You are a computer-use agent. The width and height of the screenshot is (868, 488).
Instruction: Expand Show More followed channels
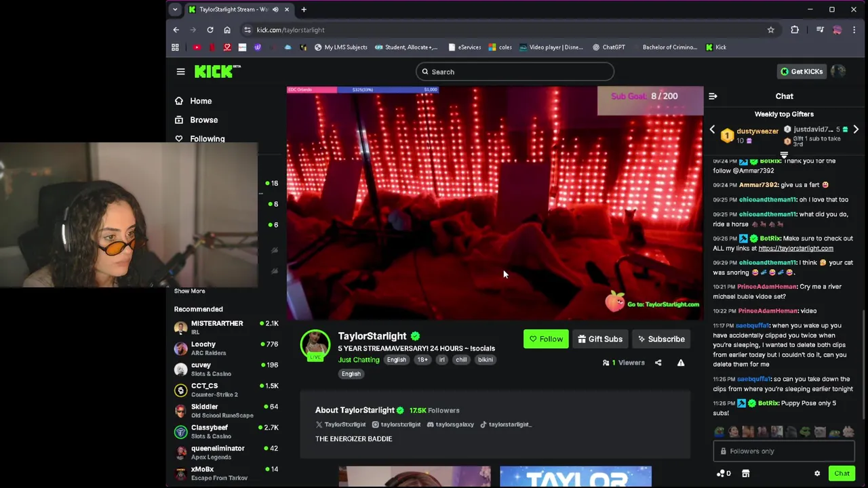pos(189,291)
